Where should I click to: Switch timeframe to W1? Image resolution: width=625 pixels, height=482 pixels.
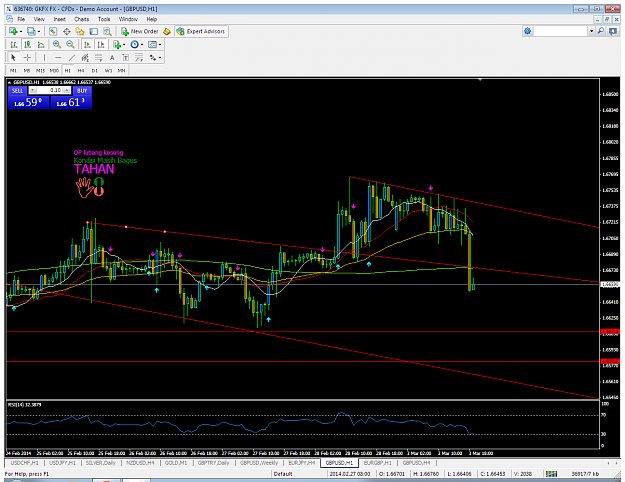pyautogui.click(x=108, y=71)
